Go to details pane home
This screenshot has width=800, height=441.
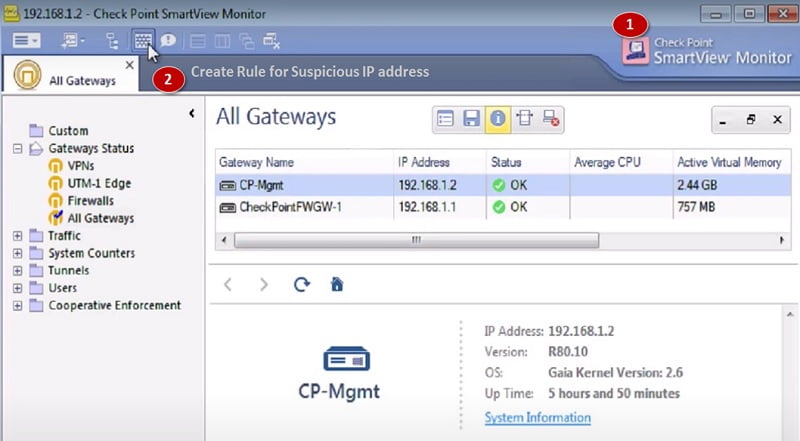click(337, 284)
